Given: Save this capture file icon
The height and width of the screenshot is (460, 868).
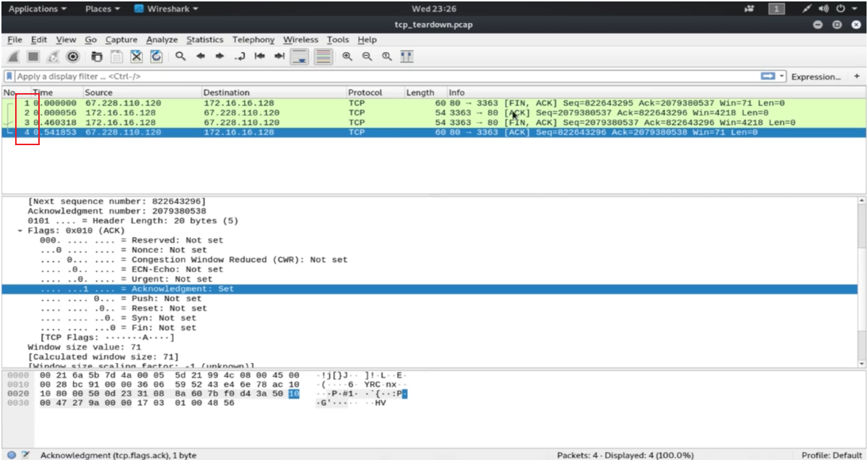Looking at the screenshot, I should 116,56.
